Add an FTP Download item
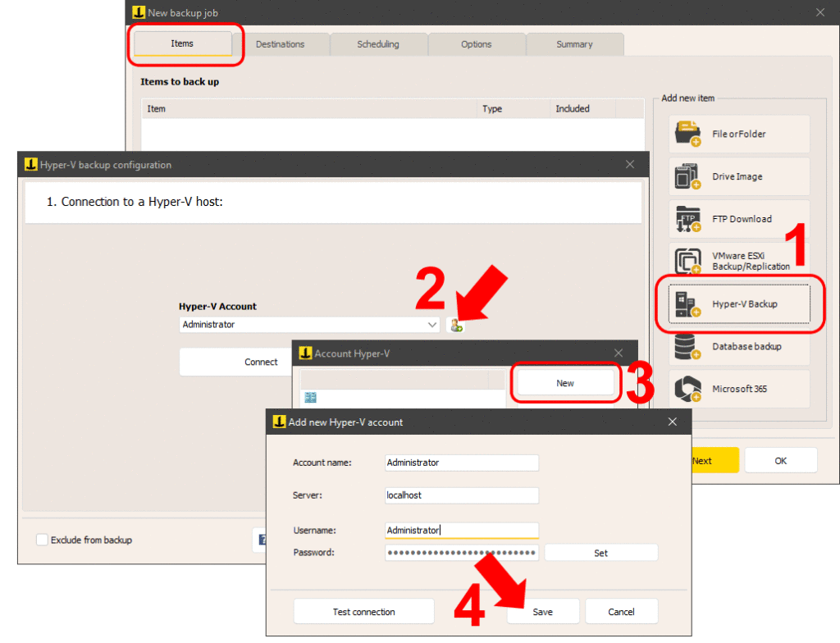Screen dimensions: 840x643 tap(739, 219)
